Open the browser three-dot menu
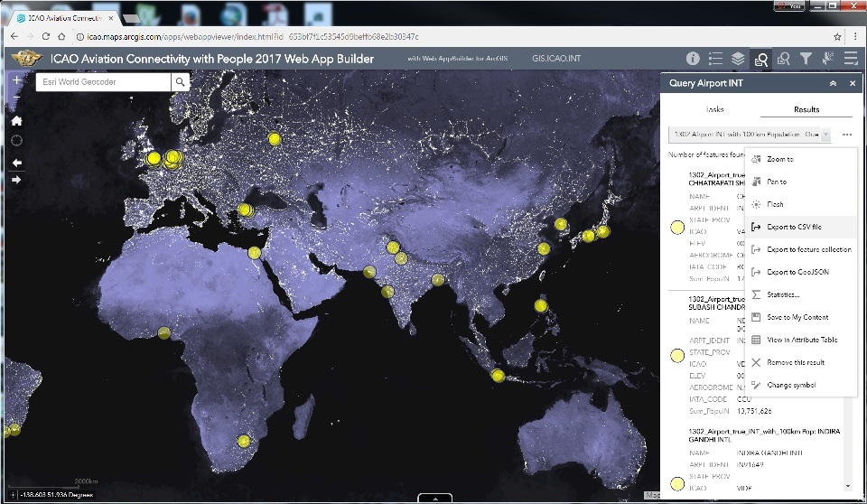This screenshot has width=867, height=504. pyautogui.click(x=856, y=36)
